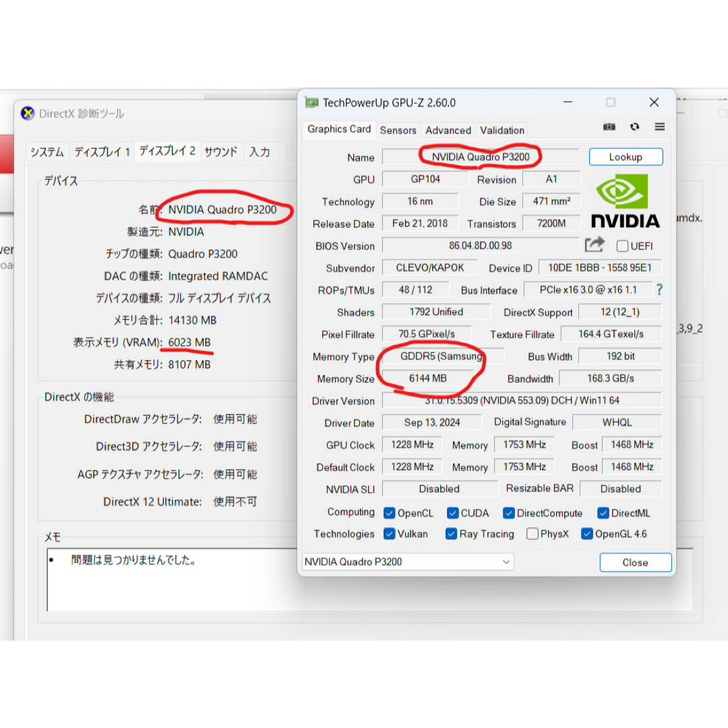
Task: Minimize the GPU-Z window
Action: point(568,102)
